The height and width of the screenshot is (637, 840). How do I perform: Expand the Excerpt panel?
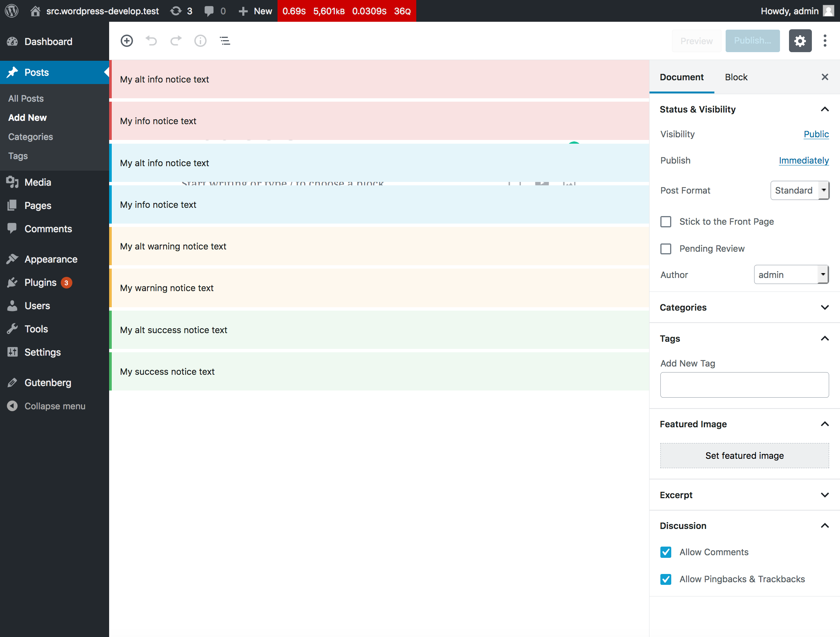[x=744, y=495]
